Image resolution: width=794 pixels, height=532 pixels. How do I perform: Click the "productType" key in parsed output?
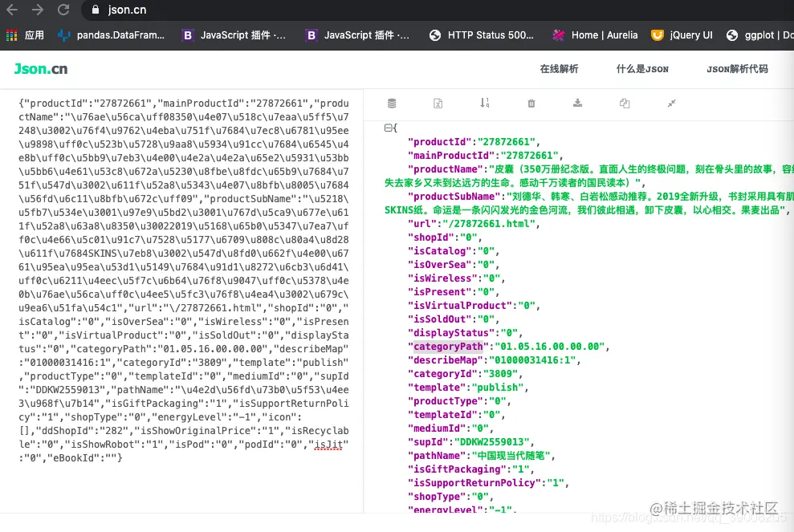(x=445, y=401)
